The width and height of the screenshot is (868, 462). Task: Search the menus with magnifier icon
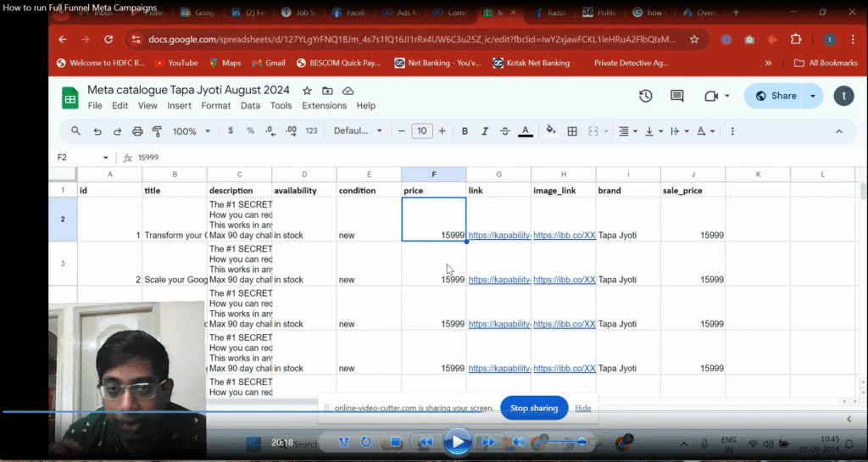(x=75, y=131)
